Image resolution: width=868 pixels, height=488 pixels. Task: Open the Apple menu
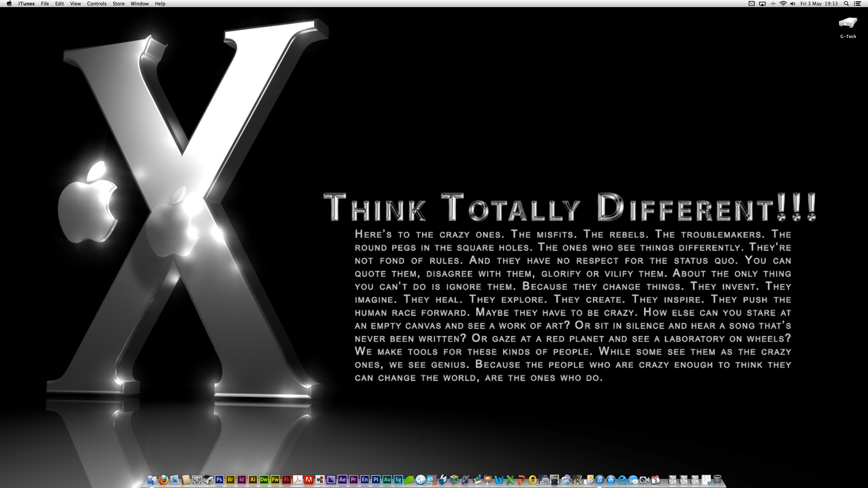[9, 4]
